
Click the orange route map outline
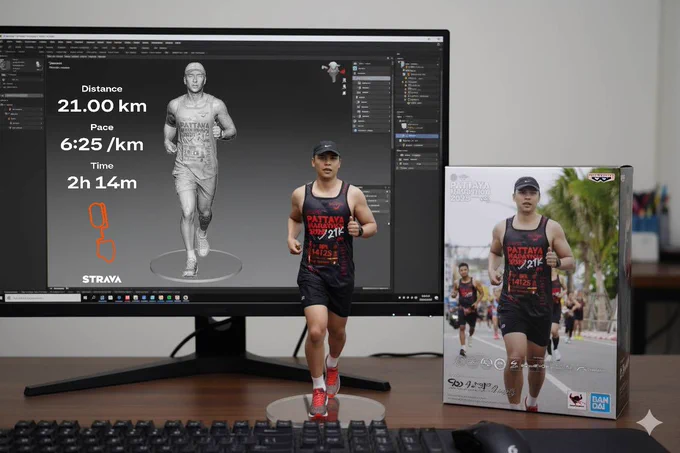[102, 232]
